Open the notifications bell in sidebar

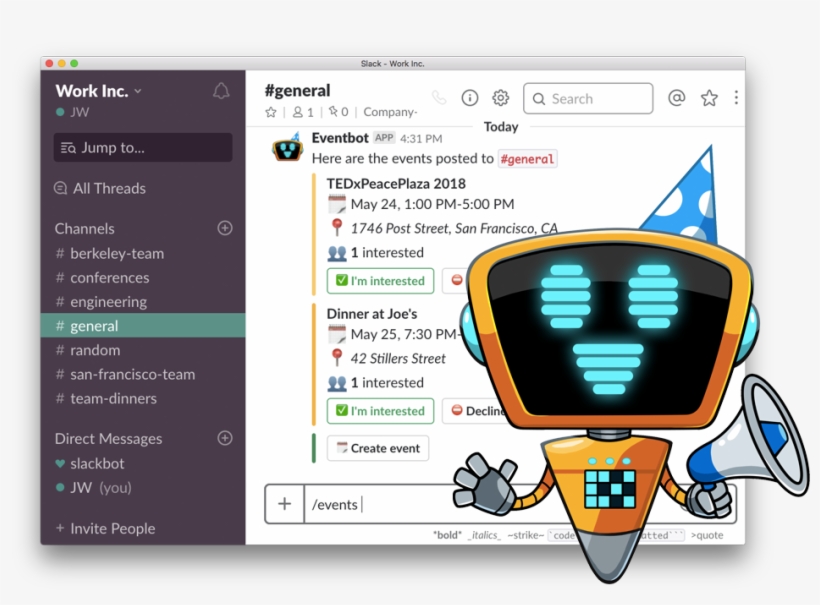click(x=221, y=91)
